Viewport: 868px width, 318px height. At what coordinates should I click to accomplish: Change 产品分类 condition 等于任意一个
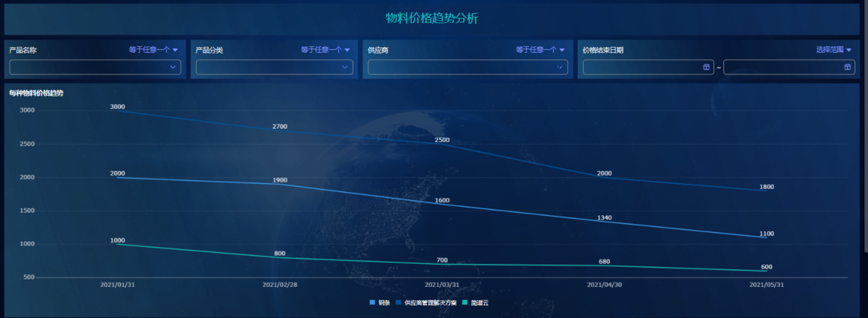pos(325,50)
